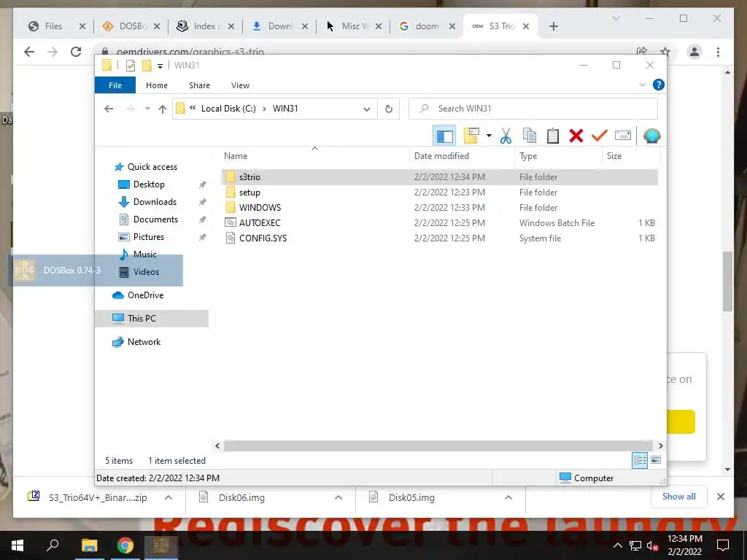Click the Copy icon in Explorer toolbar

tap(530, 136)
